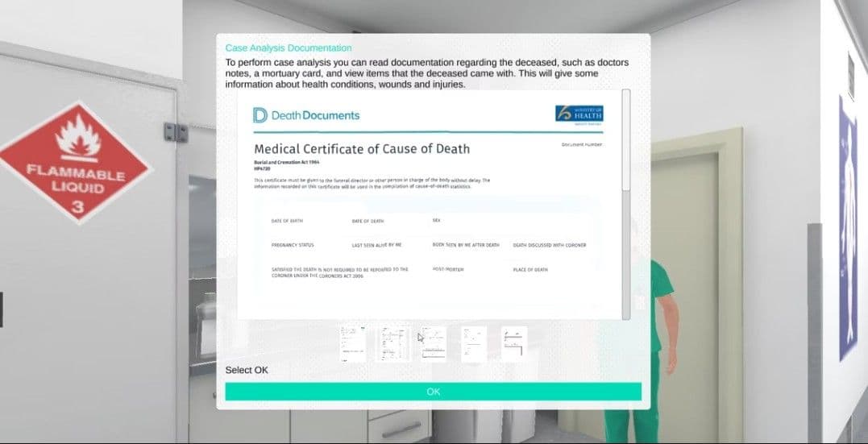Screen dimensions: 868x444
Task: Open the second document thumbnail
Action: (393, 344)
